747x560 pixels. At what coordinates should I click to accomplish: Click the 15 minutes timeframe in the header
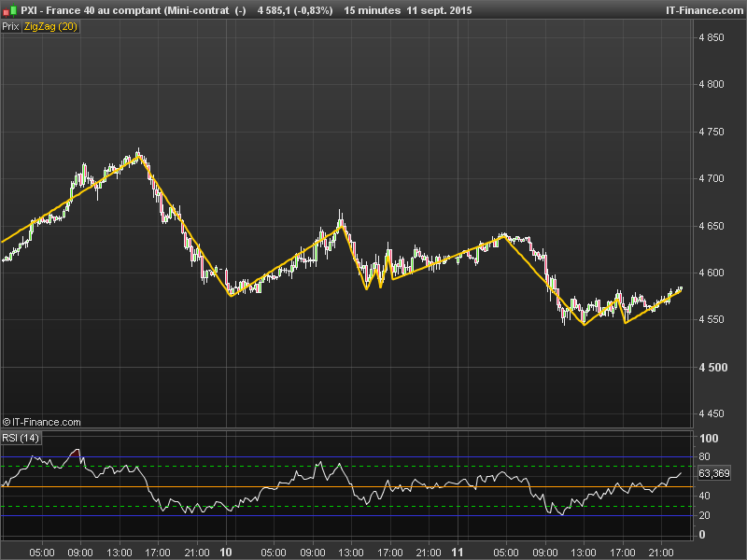click(373, 11)
